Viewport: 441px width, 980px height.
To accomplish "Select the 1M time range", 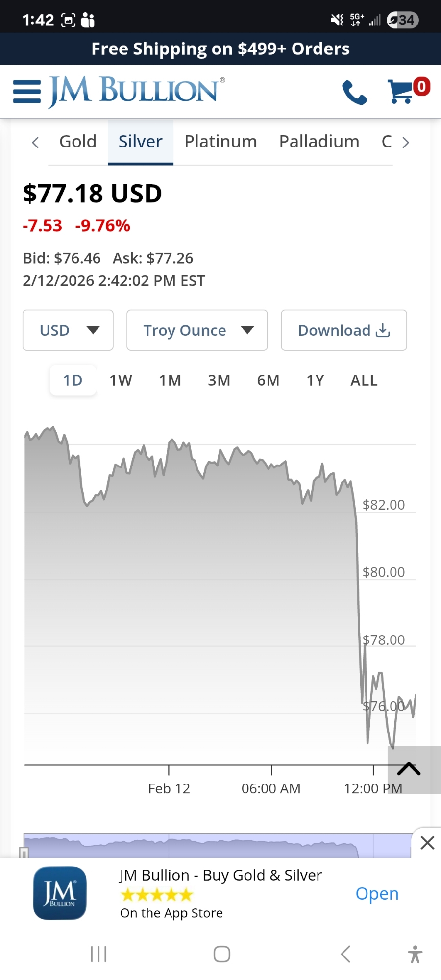I will click(170, 380).
